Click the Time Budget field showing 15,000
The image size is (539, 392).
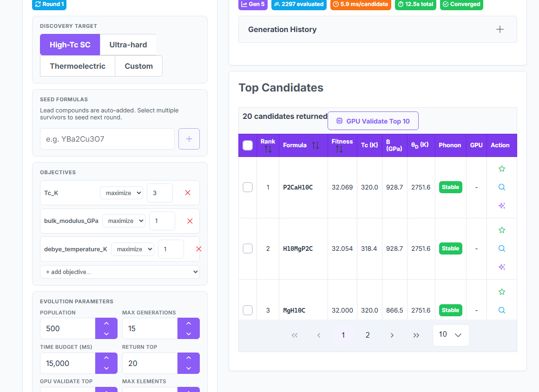(x=68, y=363)
